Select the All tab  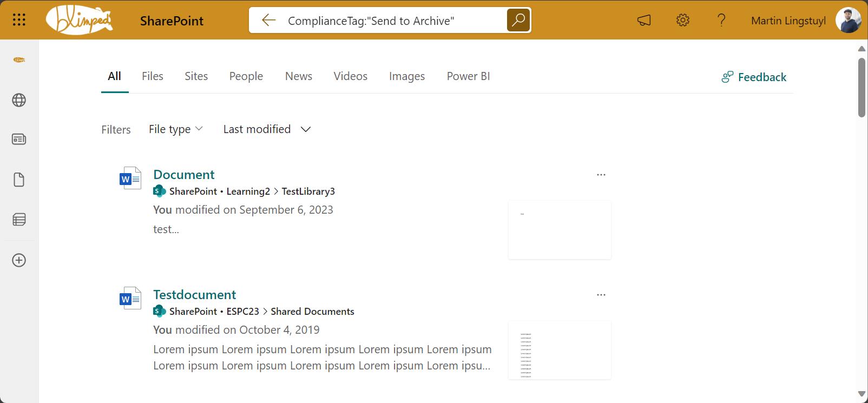click(x=114, y=76)
